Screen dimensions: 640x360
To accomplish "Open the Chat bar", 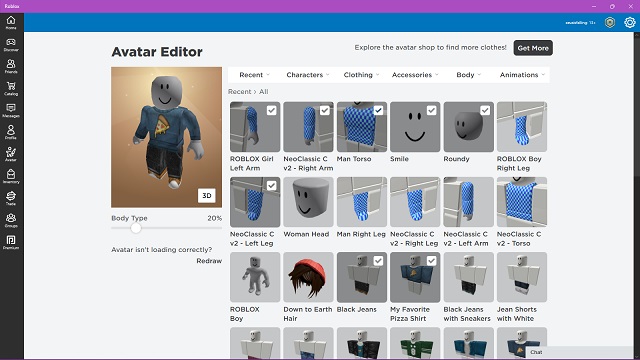I will 580,352.
